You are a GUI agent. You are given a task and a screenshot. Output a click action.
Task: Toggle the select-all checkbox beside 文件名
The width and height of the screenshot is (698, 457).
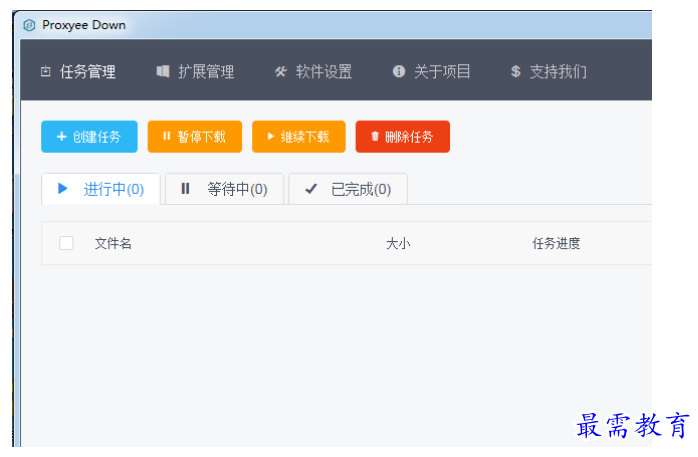tap(66, 243)
